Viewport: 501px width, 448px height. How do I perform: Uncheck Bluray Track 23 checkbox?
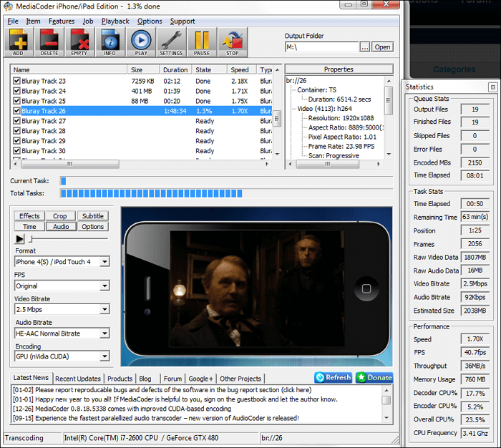coord(16,82)
